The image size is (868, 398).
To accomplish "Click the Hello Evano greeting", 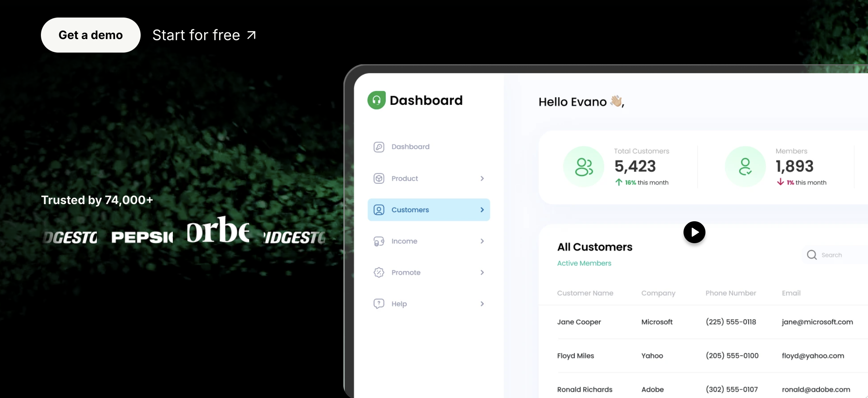I will [582, 102].
